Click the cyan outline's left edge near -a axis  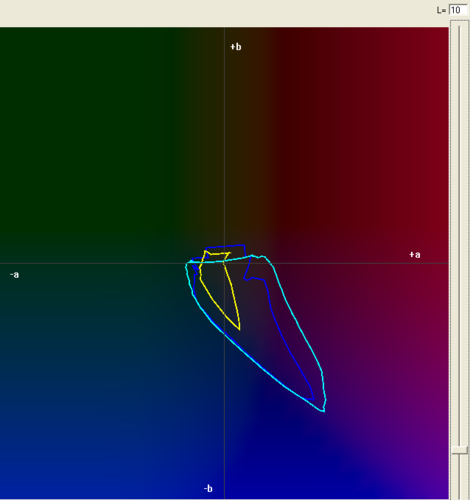(x=186, y=267)
